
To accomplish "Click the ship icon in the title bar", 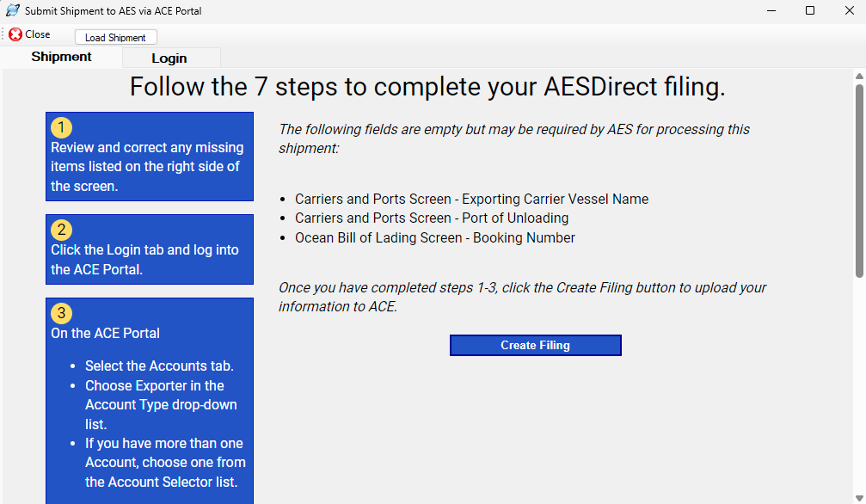I will [x=12, y=10].
